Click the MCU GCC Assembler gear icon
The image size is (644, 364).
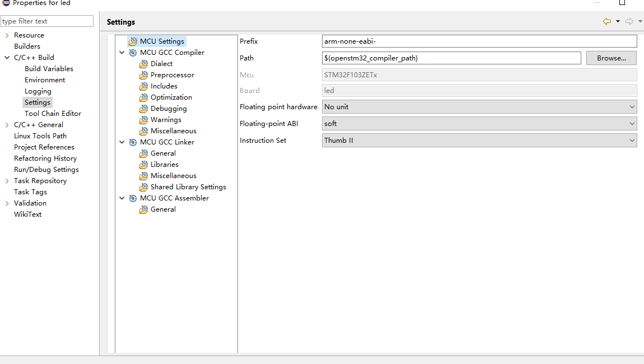133,198
